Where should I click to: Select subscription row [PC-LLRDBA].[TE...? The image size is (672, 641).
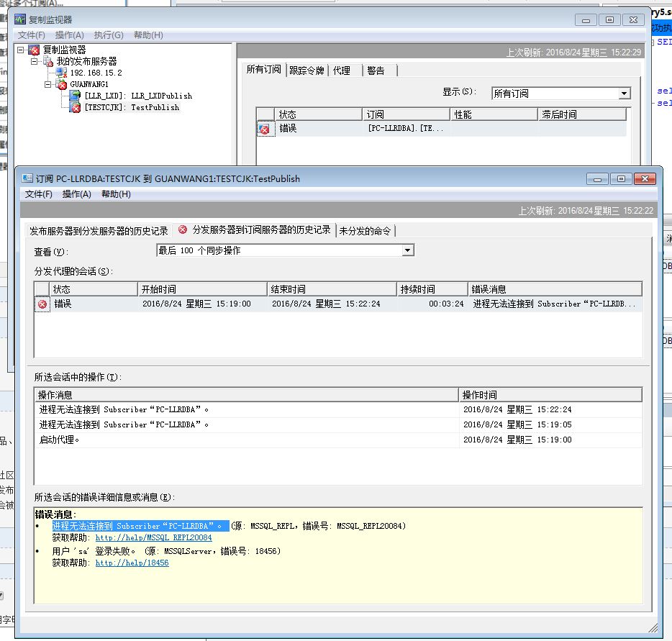pos(442,128)
